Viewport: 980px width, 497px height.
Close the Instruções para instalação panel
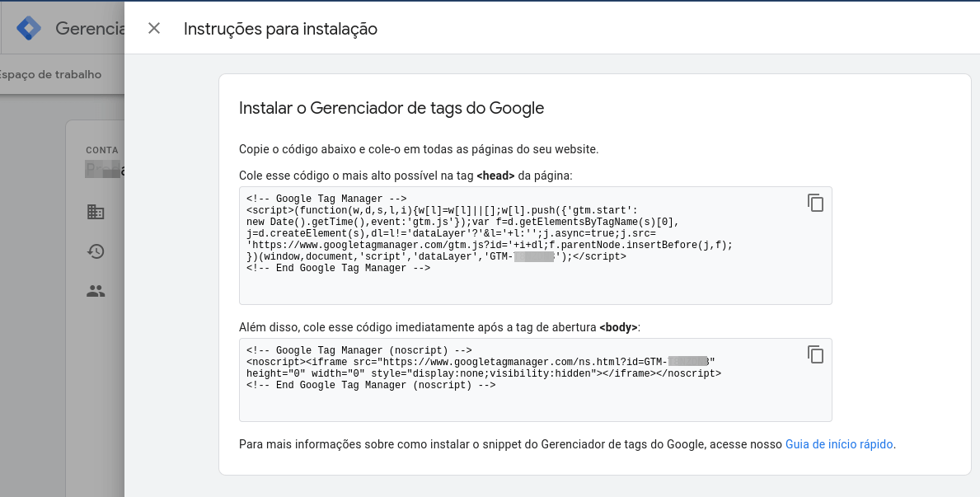point(154,28)
